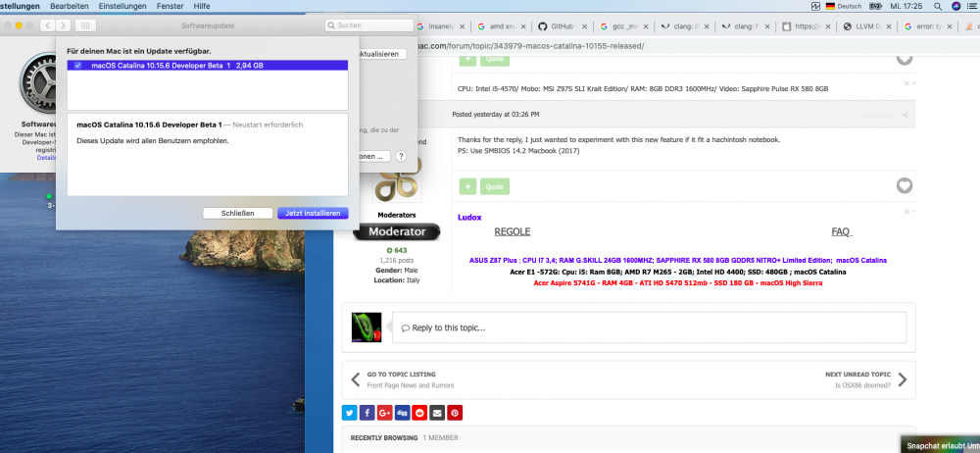Click the Digg share icon

point(402,413)
